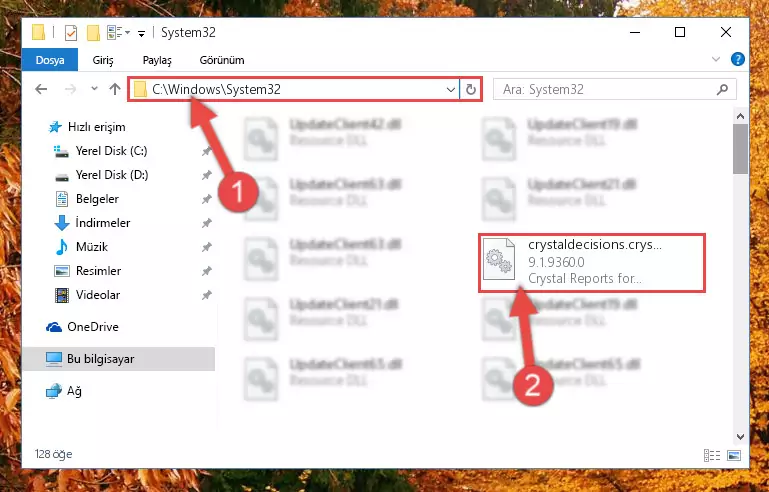
Task: Click the scroll down arrow of file list
Action: [741, 437]
